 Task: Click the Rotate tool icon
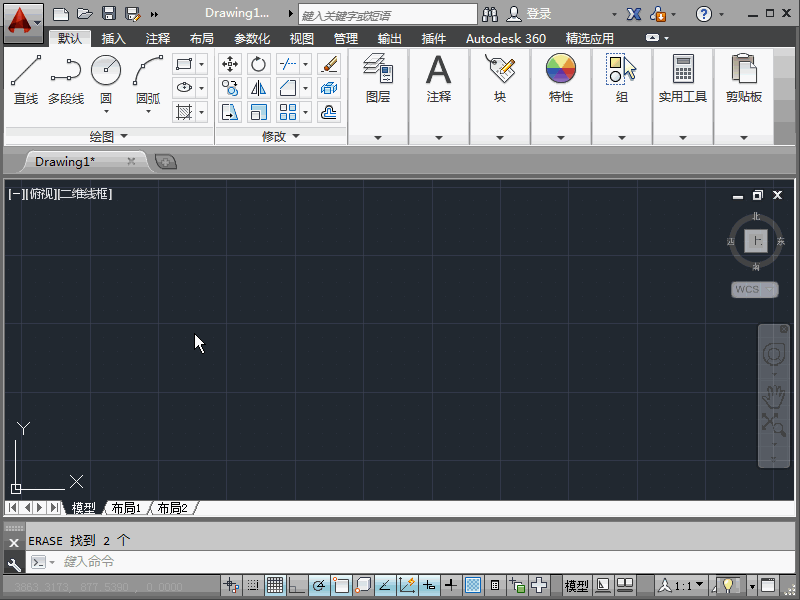(x=259, y=64)
